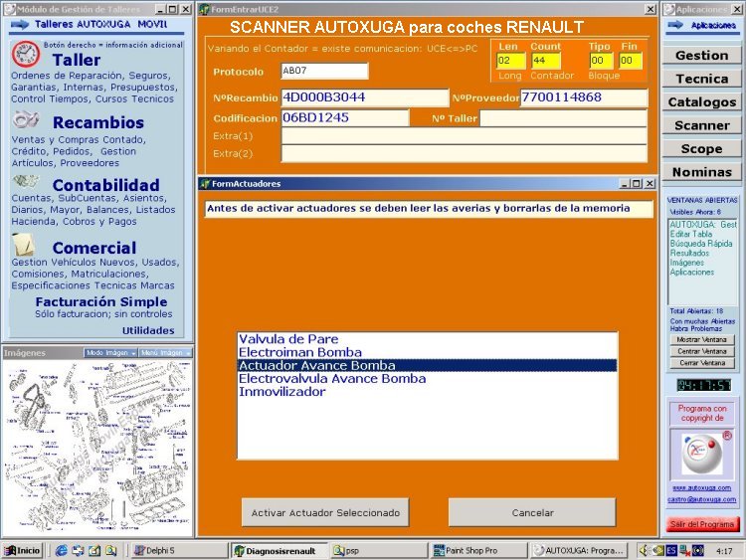This screenshot has height=560, width=746.
Task: Open Tecnica application menu
Action: point(702,79)
